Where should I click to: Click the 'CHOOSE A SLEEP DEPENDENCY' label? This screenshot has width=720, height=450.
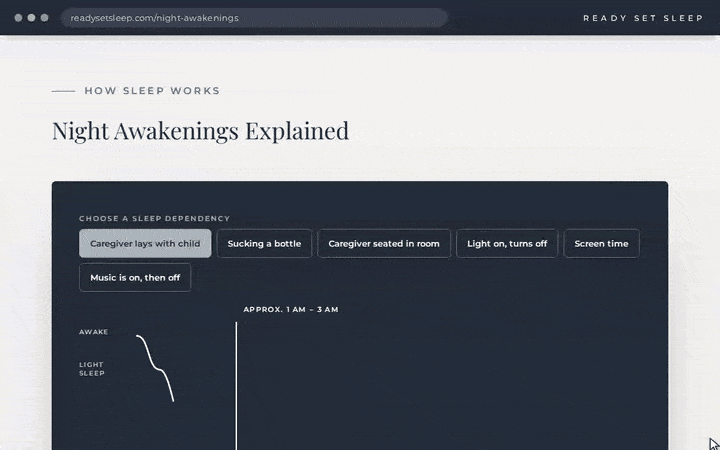[x=154, y=219]
